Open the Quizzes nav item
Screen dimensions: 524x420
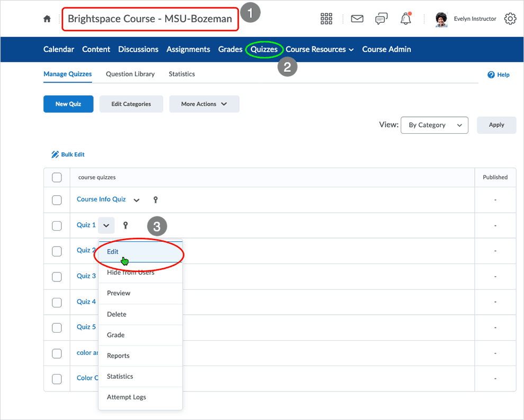[x=264, y=49]
